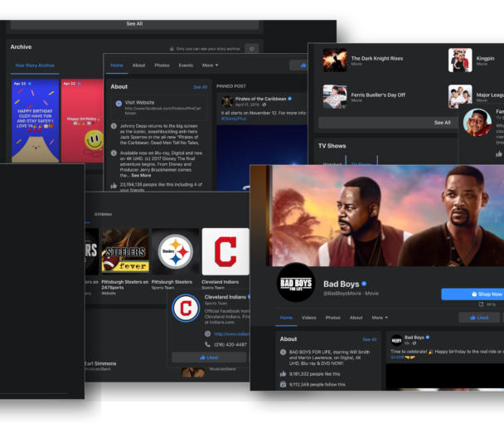
Task: Click Cleveland Indians hover card logo
Action: [186, 309]
